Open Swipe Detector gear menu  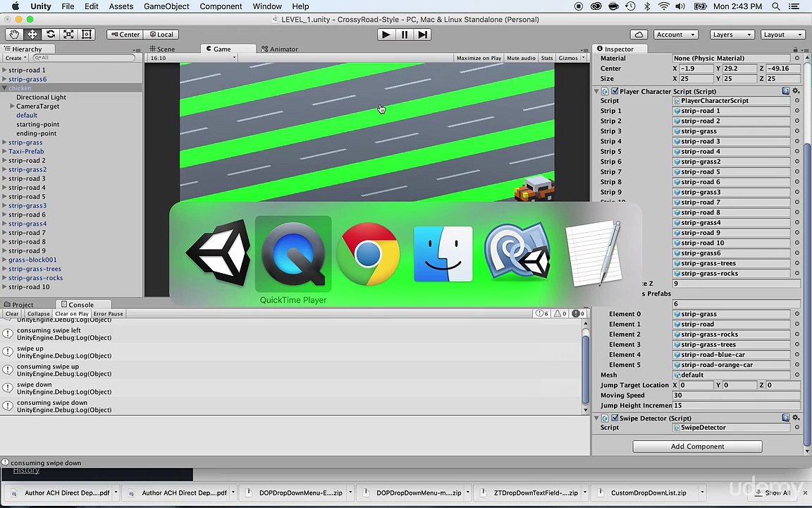click(x=796, y=418)
